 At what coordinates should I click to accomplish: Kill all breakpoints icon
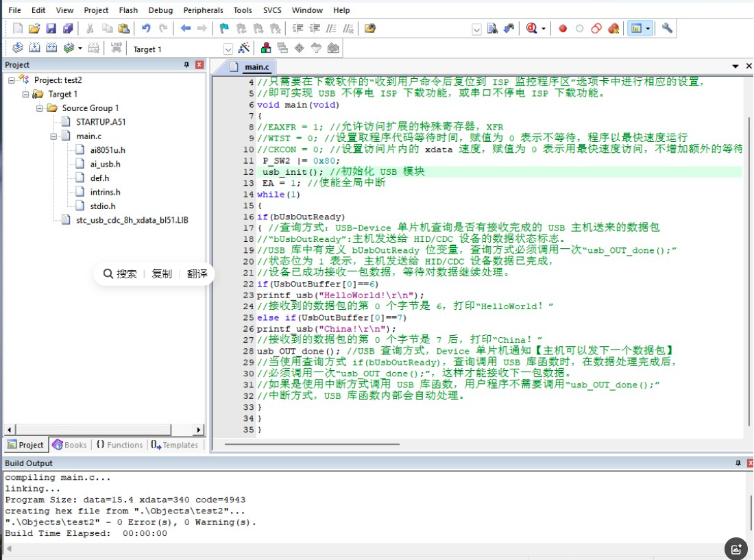[x=613, y=28]
